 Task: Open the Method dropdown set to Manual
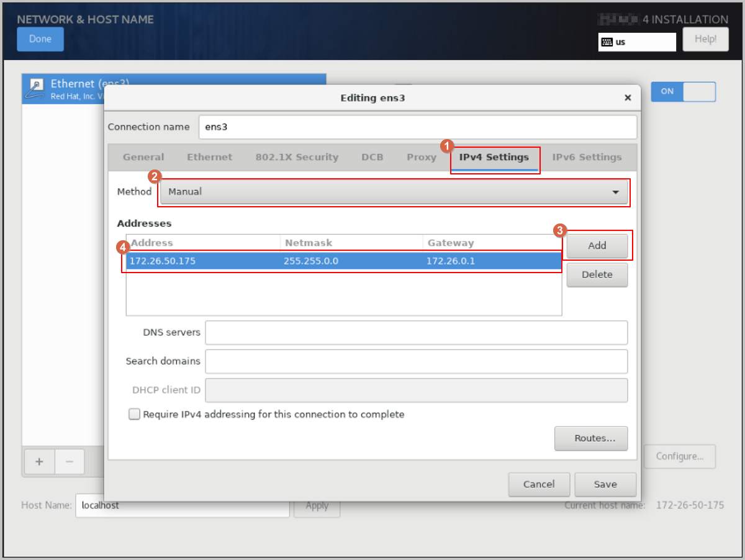394,192
